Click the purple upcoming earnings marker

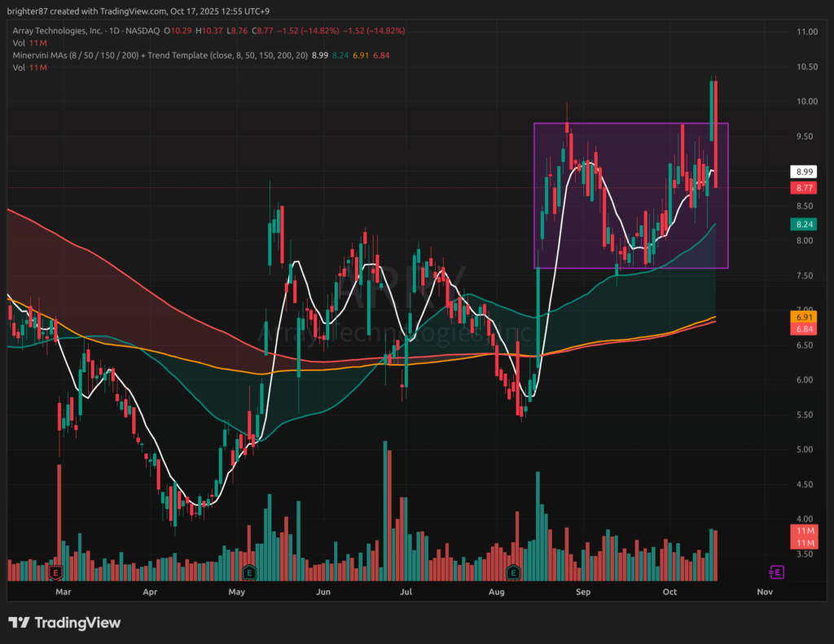point(776,572)
